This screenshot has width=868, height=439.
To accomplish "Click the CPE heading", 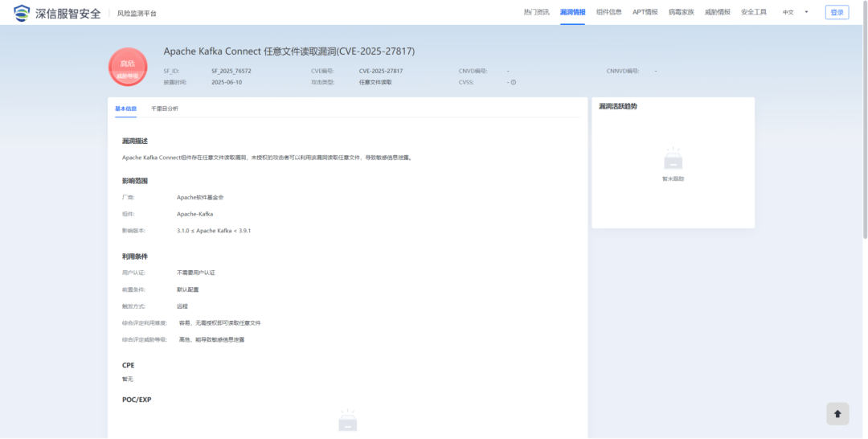I will click(x=128, y=365).
